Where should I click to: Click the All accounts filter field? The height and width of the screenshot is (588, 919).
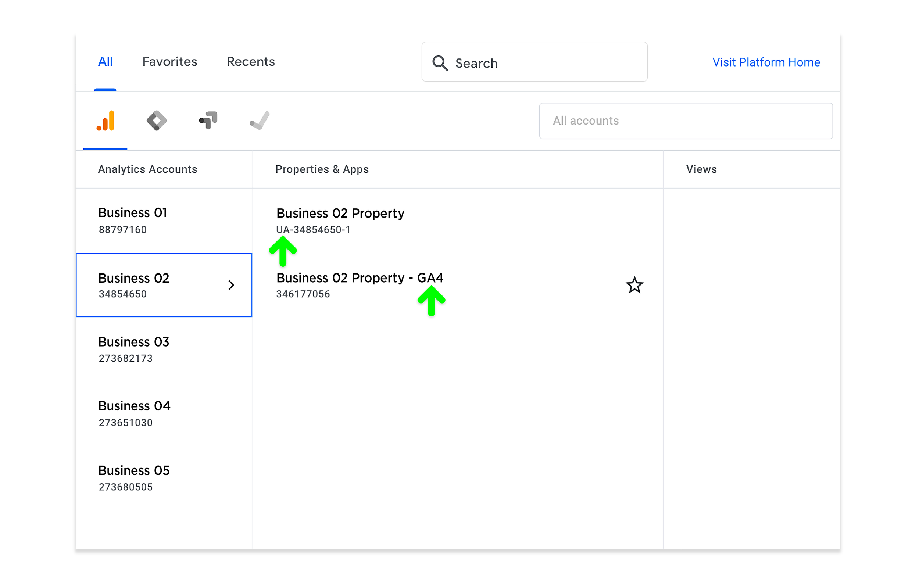coord(686,121)
